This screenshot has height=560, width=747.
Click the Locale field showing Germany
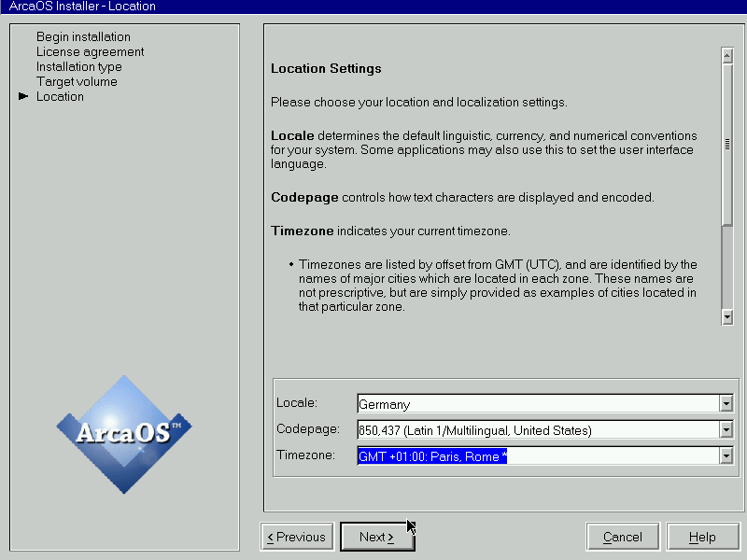(x=537, y=404)
